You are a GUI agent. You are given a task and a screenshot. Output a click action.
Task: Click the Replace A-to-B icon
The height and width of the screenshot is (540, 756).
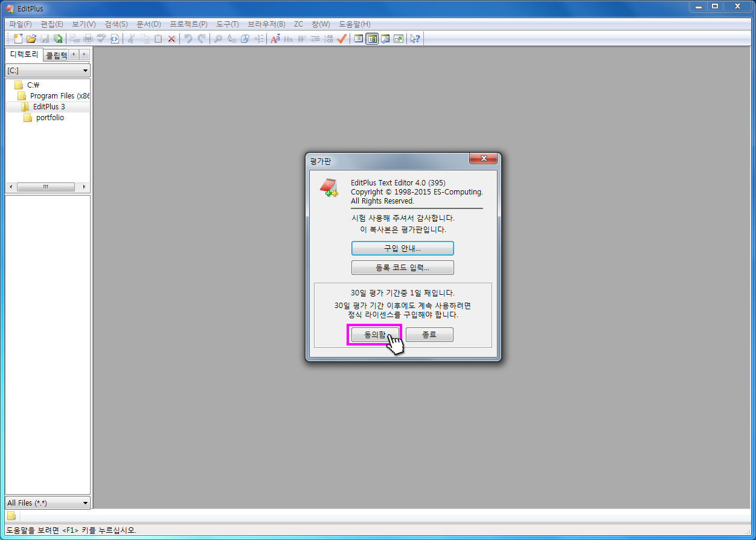click(232, 39)
